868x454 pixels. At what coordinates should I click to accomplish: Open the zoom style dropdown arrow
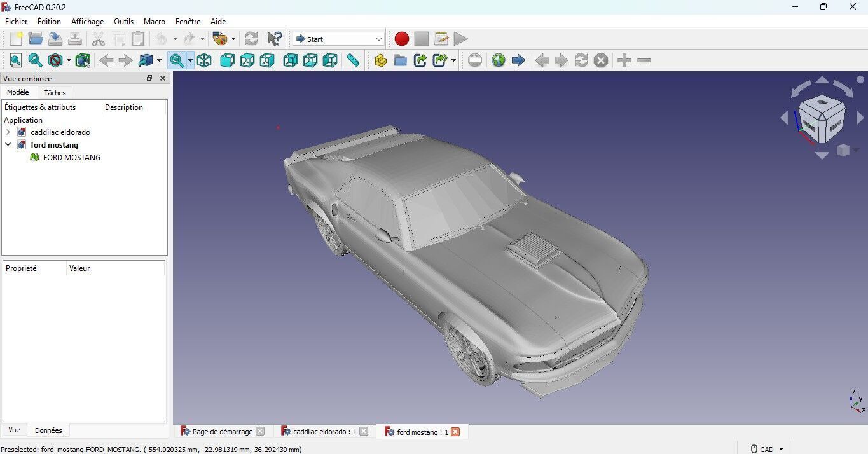(190, 60)
